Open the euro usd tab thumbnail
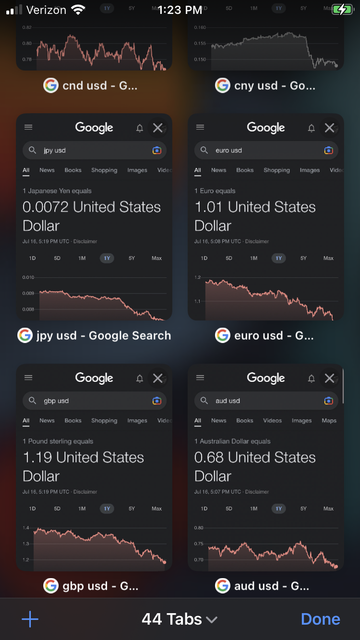The height and width of the screenshot is (640, 360). coord(266,217)
